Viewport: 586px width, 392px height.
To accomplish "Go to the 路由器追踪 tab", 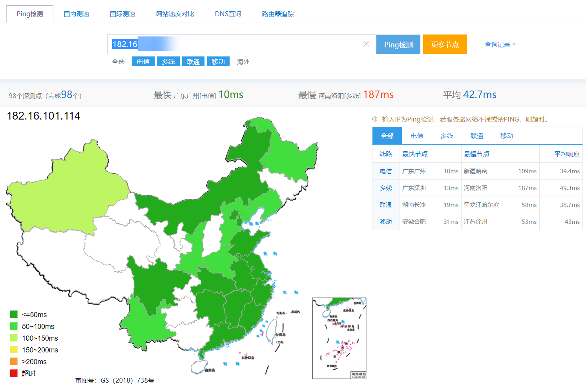I will point(277,14).
